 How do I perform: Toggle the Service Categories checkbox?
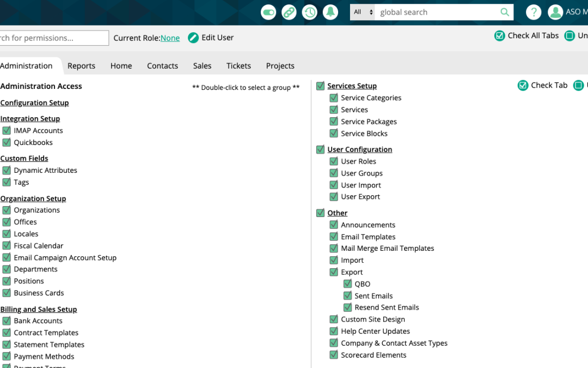click(334, 98)
